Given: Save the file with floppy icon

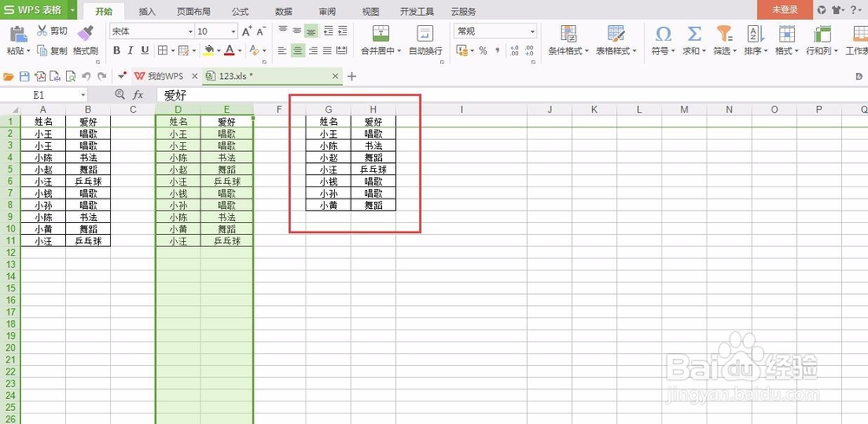Looking at the screenshot, I should [24, 76].
